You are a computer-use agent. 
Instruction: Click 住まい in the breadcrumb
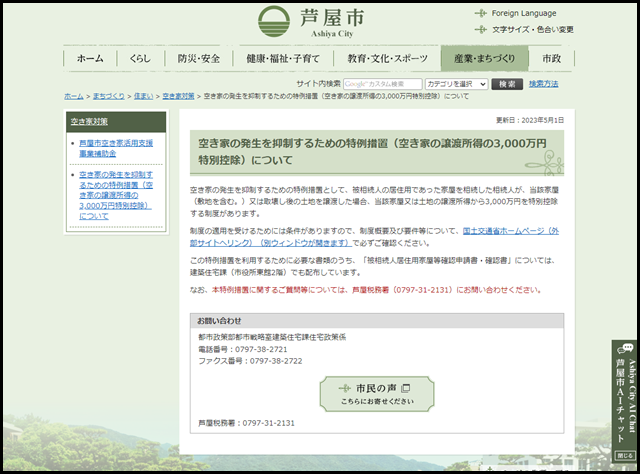(143, 96)
